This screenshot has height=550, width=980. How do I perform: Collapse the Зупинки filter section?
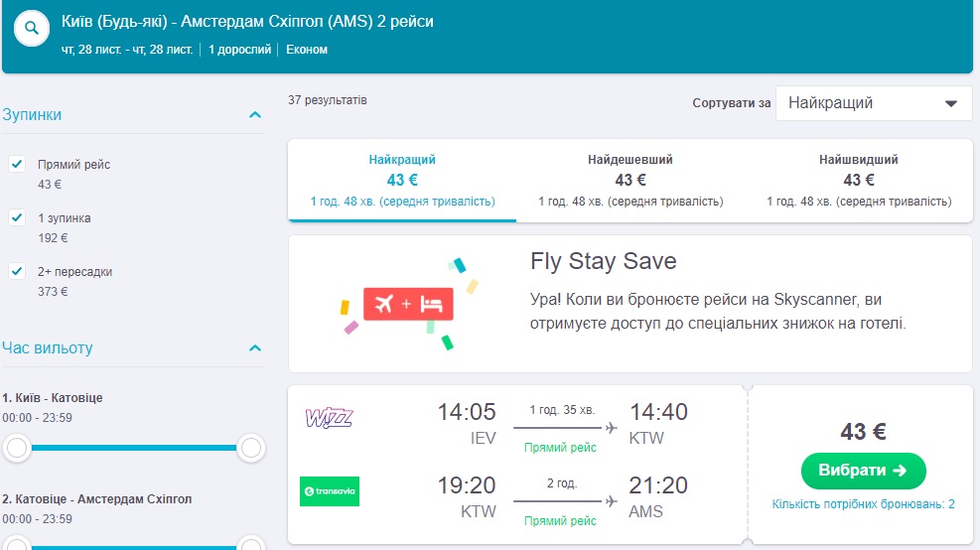(255, 115)
